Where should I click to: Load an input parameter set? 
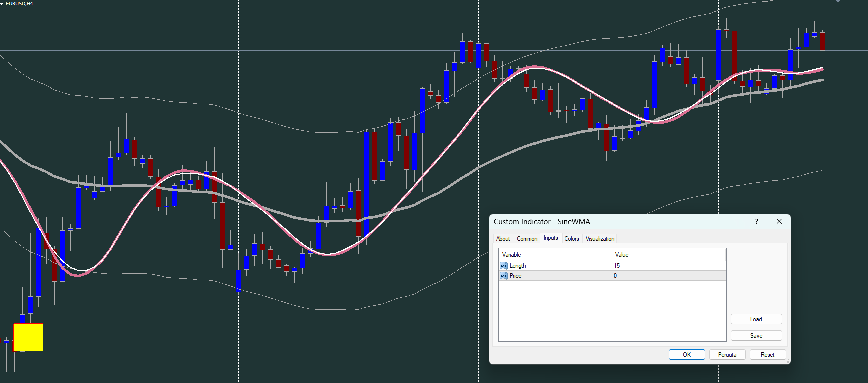click(756, 319)
